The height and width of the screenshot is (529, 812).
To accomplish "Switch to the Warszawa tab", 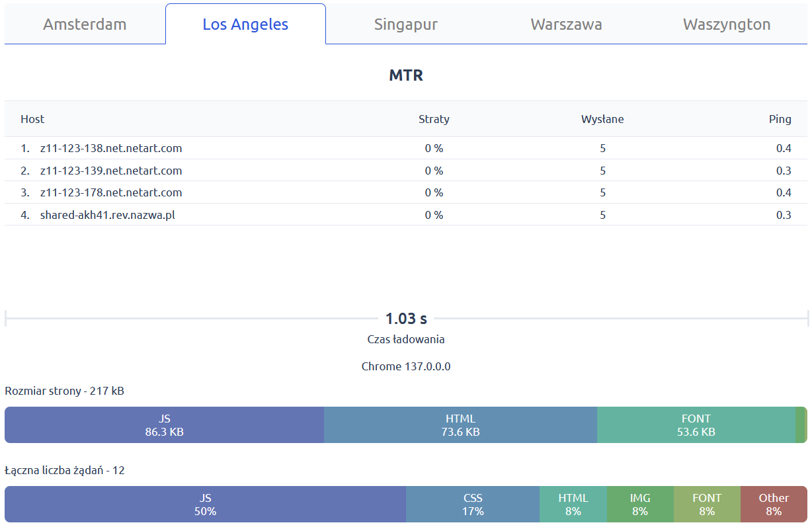I will (x=566, y=24).
